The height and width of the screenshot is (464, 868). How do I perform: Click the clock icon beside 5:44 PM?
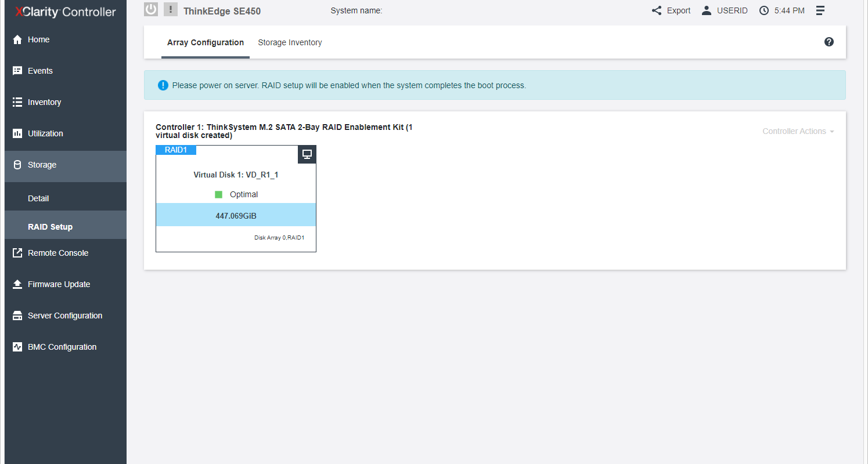[x=764, y=10]
